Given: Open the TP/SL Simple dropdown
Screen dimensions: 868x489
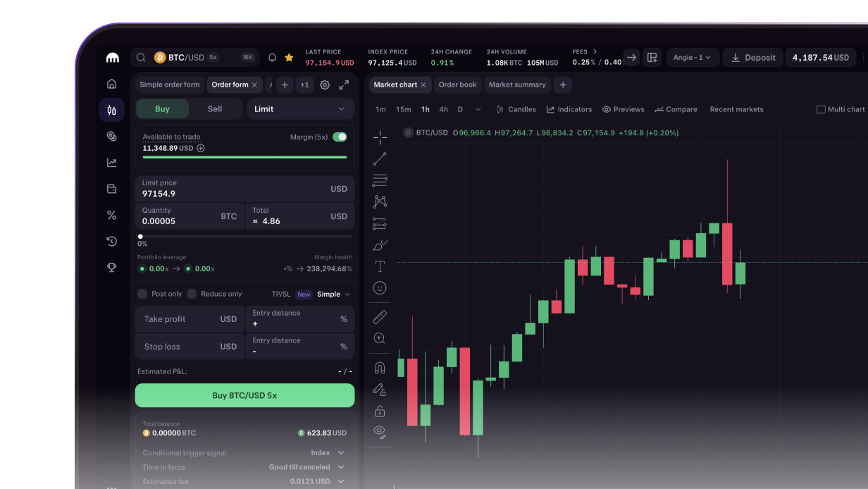Looking at the screenshot, I should [334, 295].
